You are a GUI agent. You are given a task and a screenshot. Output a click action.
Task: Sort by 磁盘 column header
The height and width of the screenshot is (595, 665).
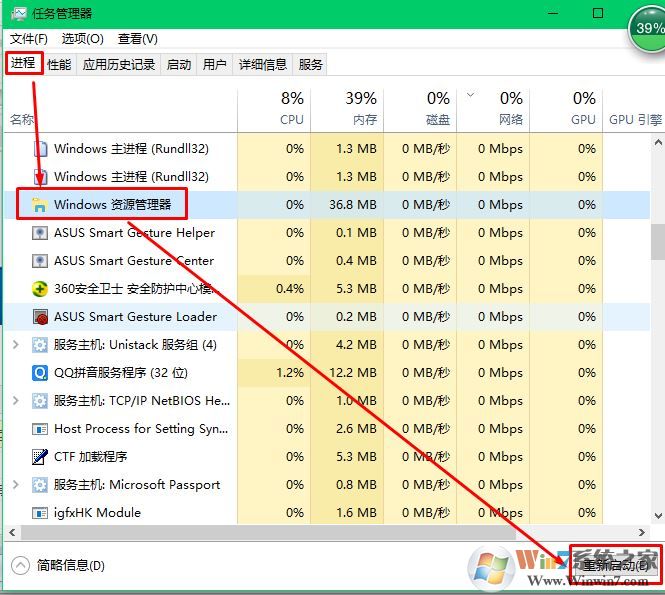[420, 109]
